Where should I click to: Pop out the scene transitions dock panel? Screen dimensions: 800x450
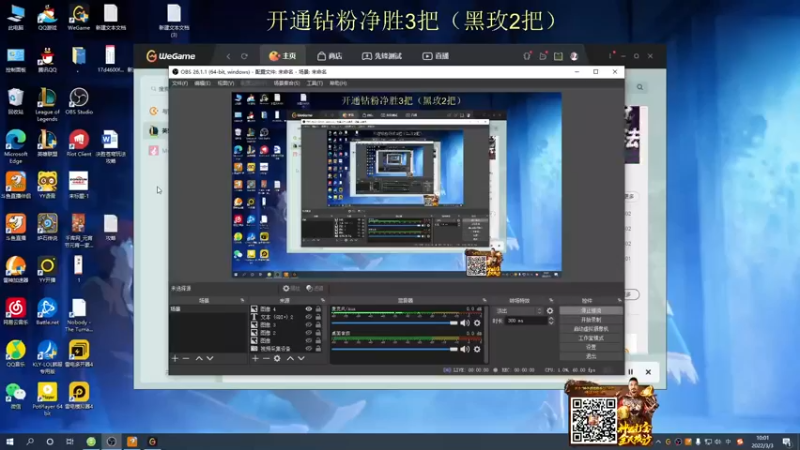click(x=551, y=301)
